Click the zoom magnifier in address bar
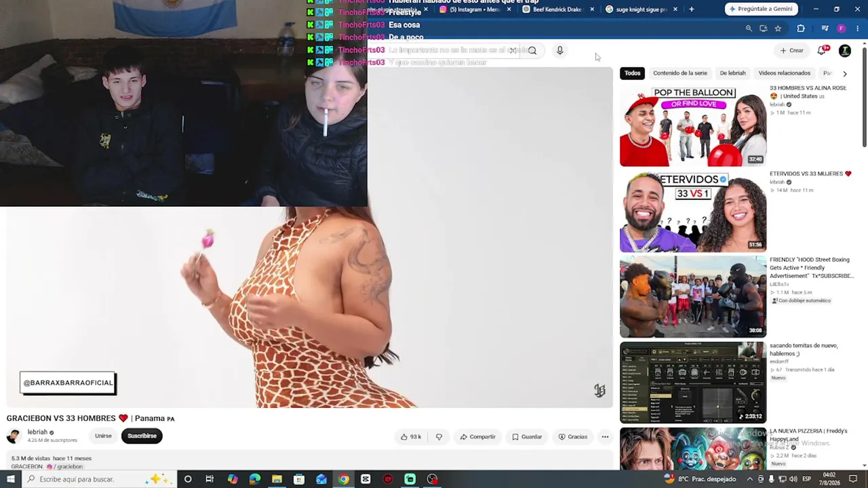 [749, 28]
